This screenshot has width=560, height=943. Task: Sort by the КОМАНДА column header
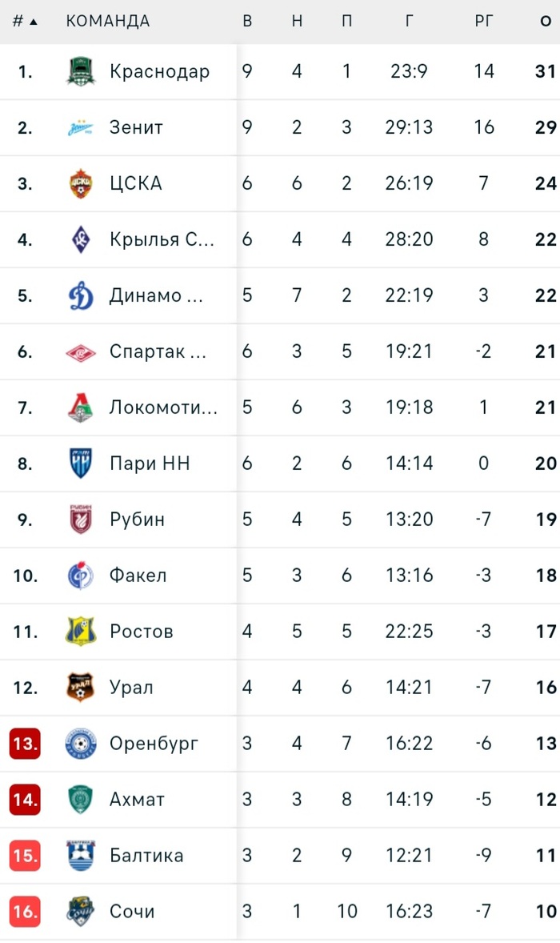[107, 21]
